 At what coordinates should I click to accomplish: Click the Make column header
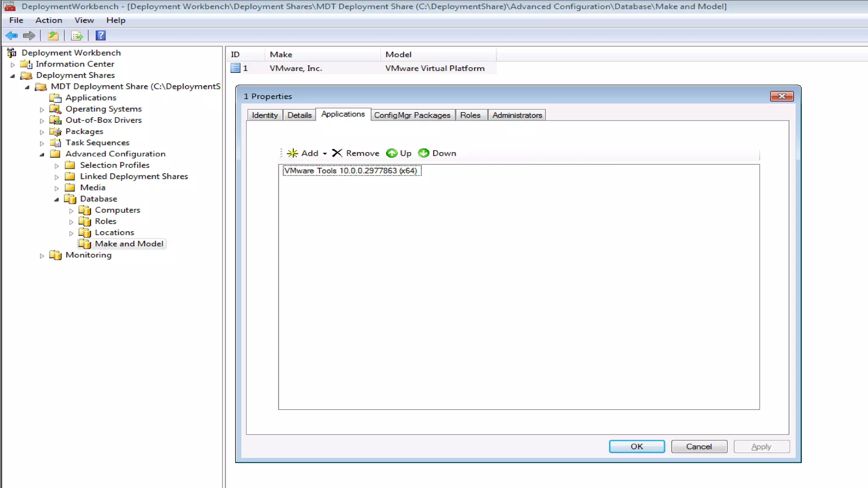coord(322,54)
